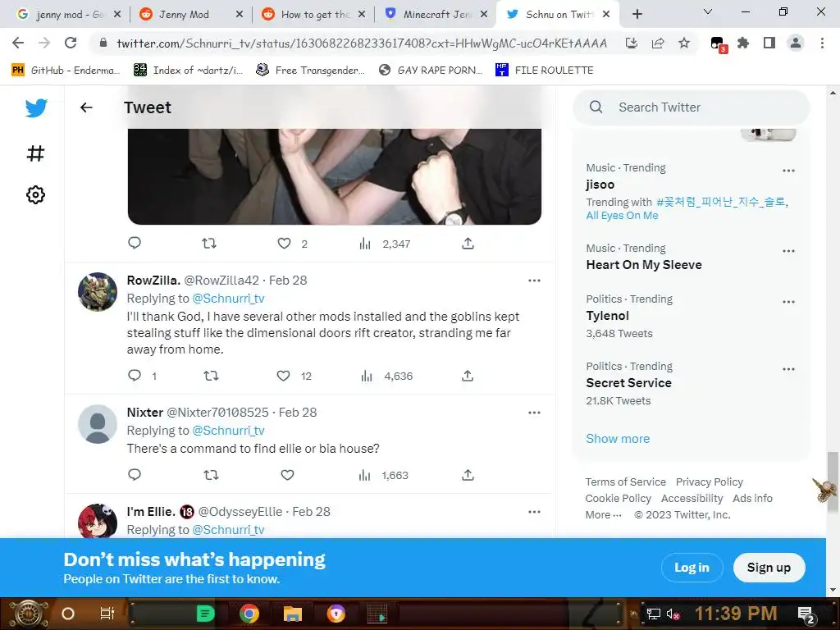This screenshot has width=840, height=630.
Task: Reply to RowZilla's tweet
Action: point(135,376)
